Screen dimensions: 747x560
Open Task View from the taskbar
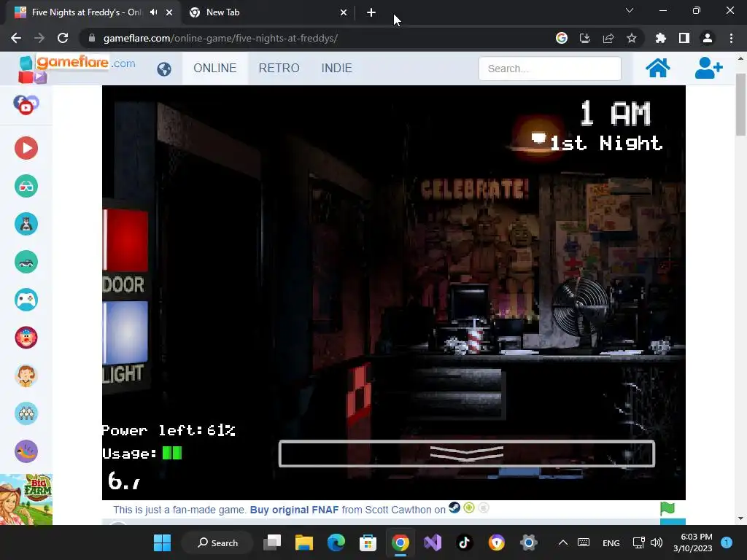coord(273,542)
